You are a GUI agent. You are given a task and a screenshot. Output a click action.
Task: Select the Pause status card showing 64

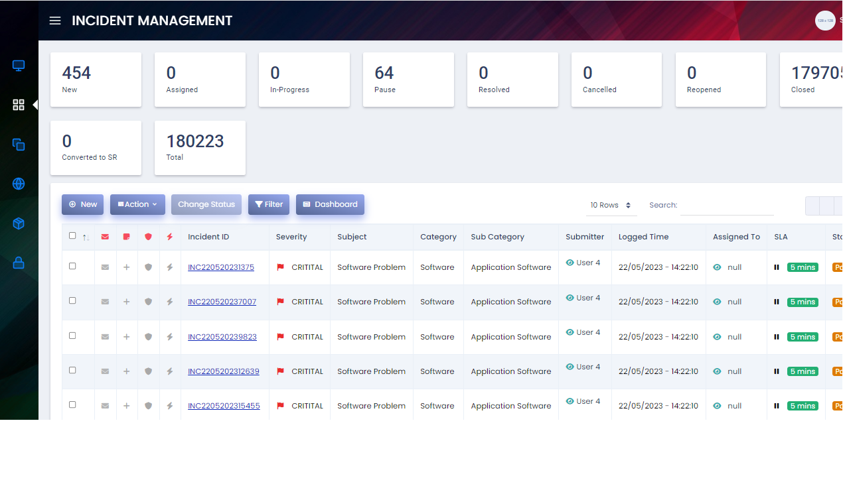pyautogui.click(x=408, y=80)
